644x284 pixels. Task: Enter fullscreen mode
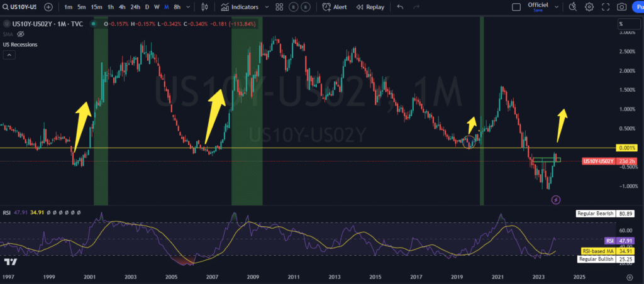click(x=606, y=8)
